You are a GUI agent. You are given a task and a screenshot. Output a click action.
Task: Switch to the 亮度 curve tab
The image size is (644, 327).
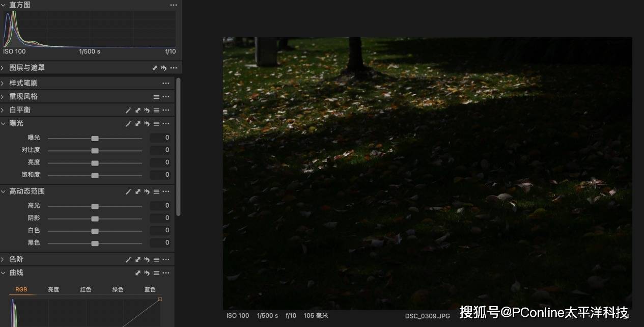click(x=53, y=289)
